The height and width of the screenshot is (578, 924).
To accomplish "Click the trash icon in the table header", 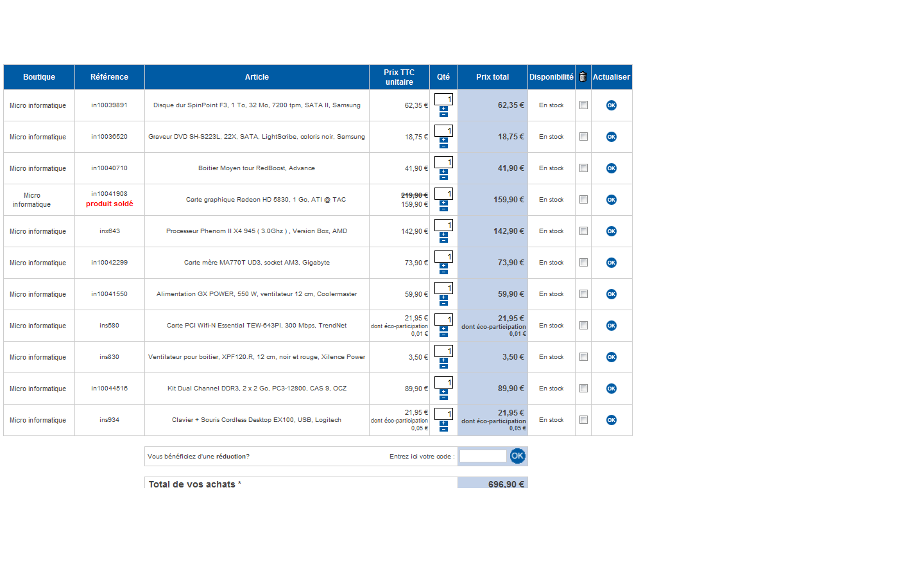I will coord(583,77).
